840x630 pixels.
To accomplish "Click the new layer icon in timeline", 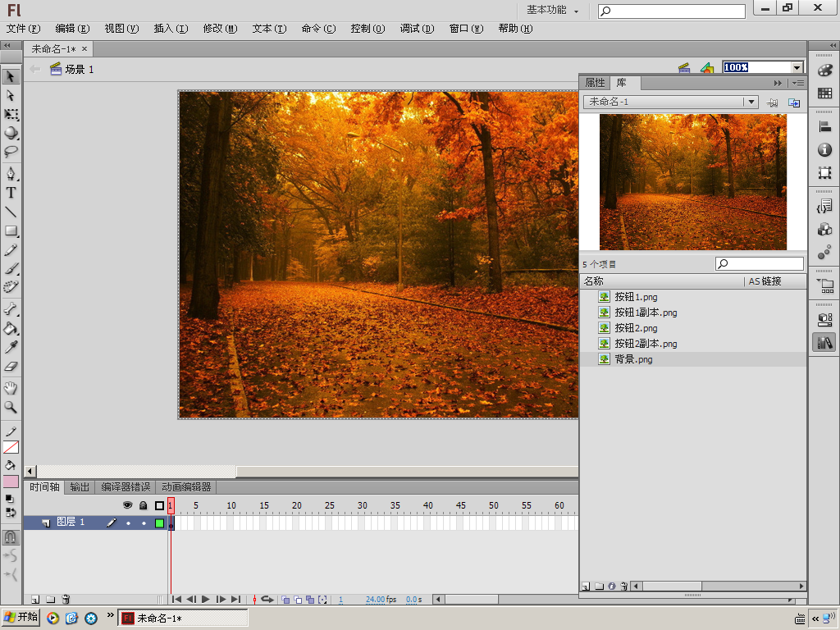I will coord(34,600).
